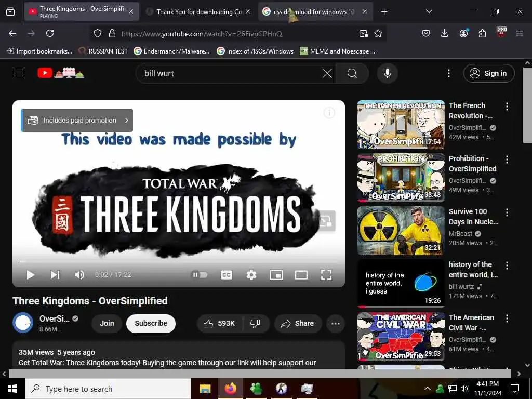
Task: Open 'MEMZ and Noescape' bookmark
Action: (338, 51)
